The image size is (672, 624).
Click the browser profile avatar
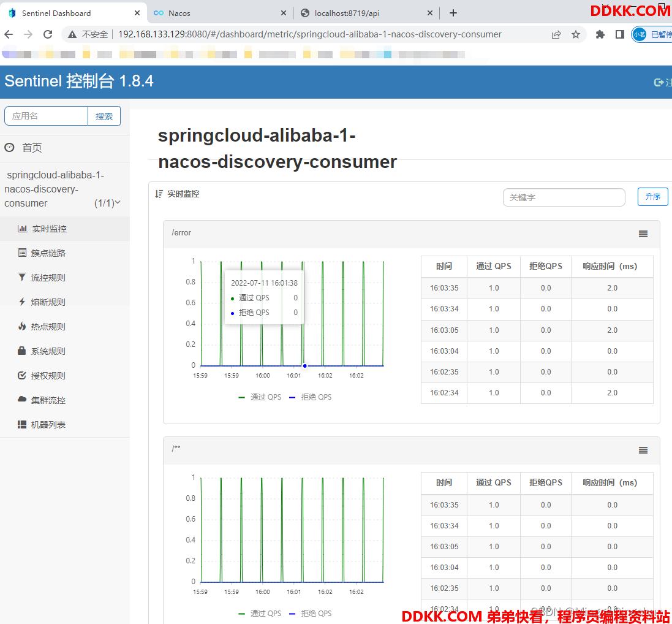click(x=640, y=34)
